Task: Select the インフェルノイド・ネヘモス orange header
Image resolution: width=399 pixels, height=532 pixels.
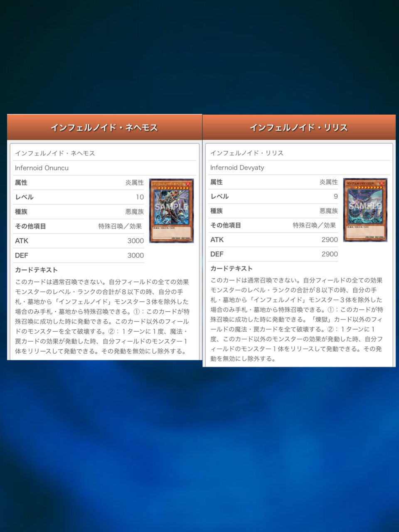Action: point(104,127)
